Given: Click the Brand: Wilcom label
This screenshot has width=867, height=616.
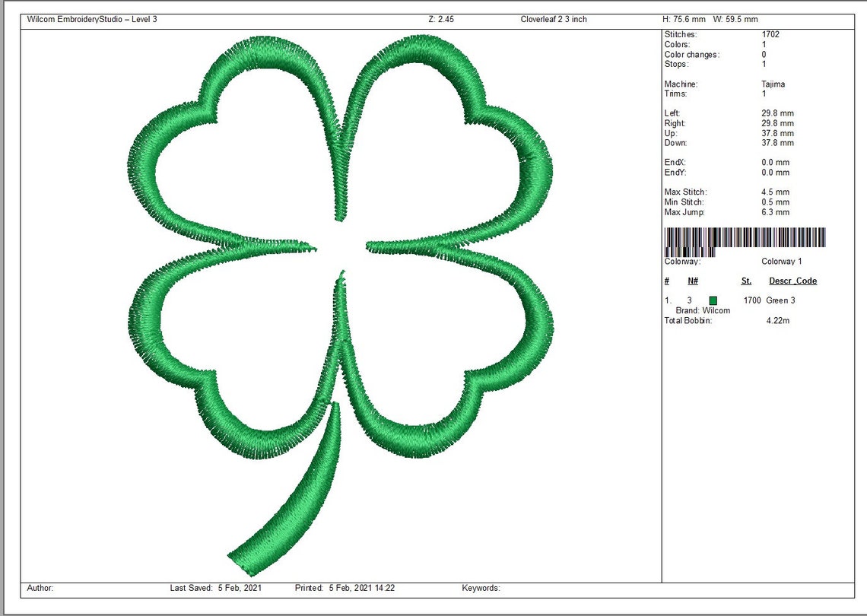Looking at the screenshot, I should tap(703, 310).
